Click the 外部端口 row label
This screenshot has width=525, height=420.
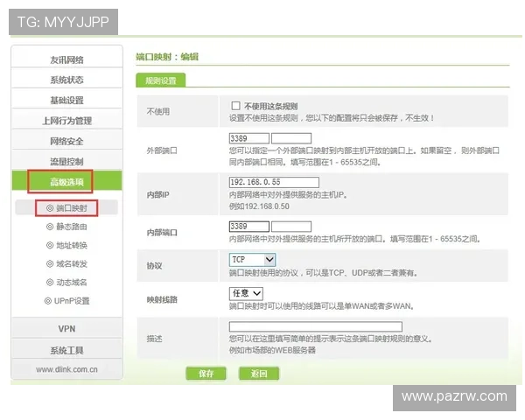click(x=162, y=150)
